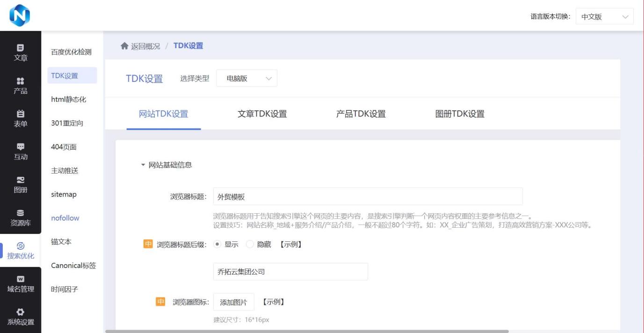Viewport: 644px width, 333px height.
Task: Open the 百度优化检测 submenu link
Action: [x=71, y=52]
